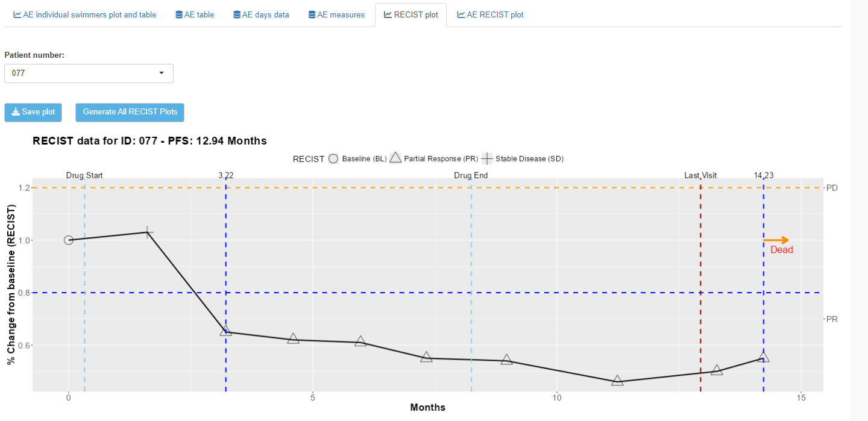
Task: Click the Baseline (BL) circle legend icon
Action: click(333, 159)
